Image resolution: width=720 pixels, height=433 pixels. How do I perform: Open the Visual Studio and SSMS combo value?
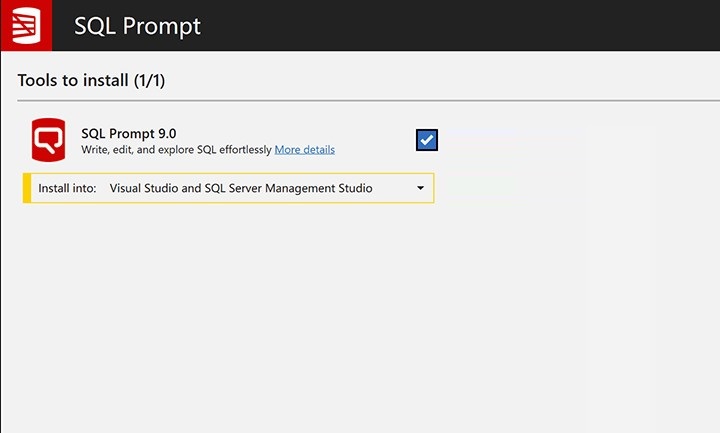[x=241, y=188]
